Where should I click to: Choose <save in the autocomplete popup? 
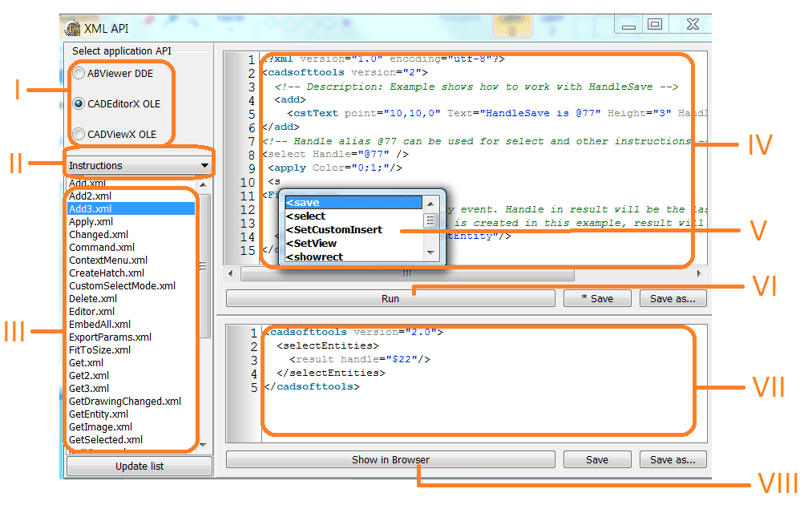[x=353, y=203]
